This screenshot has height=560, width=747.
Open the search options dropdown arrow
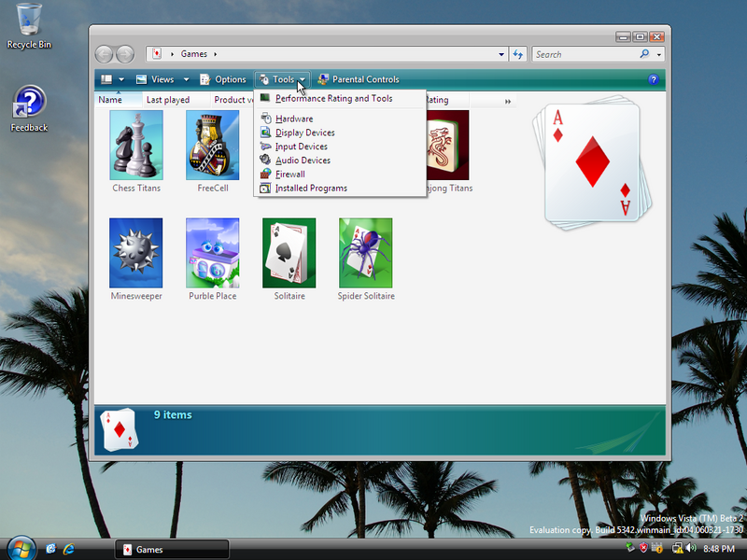[659, 55]
